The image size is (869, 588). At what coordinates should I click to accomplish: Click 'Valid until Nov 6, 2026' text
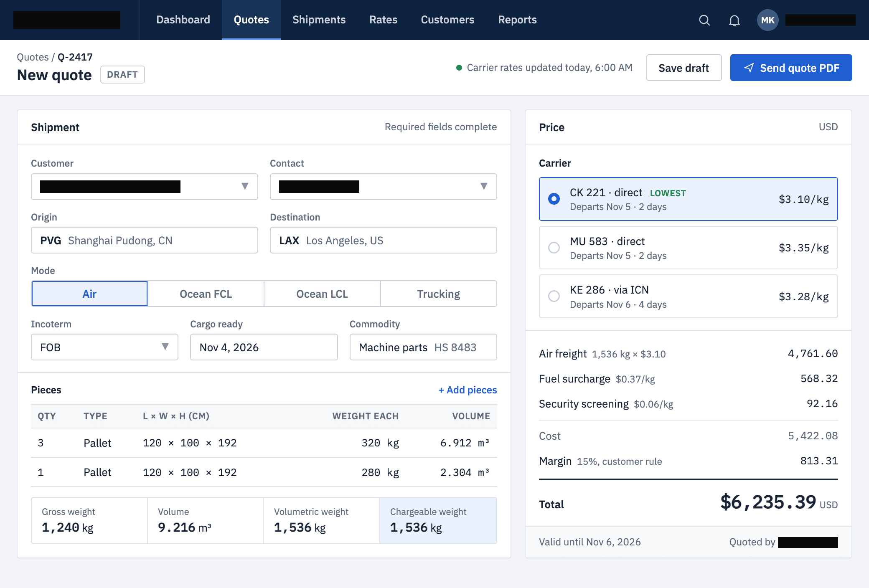coord(589,542)
